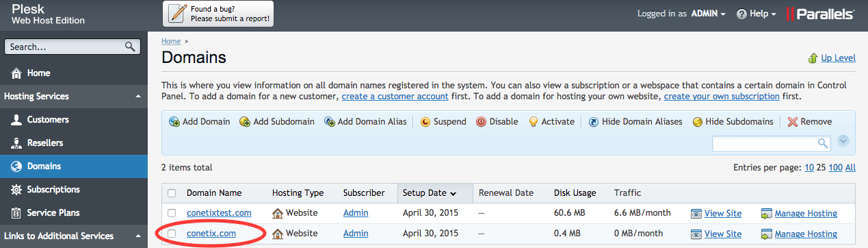Viewport: 868px width, 248px height.
Task: Click Manage Hosting icon for conetix.com
Action: click(x=767, y=234)
